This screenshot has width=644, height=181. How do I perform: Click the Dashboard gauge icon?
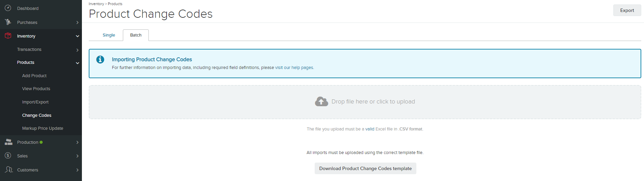point(8,8)
